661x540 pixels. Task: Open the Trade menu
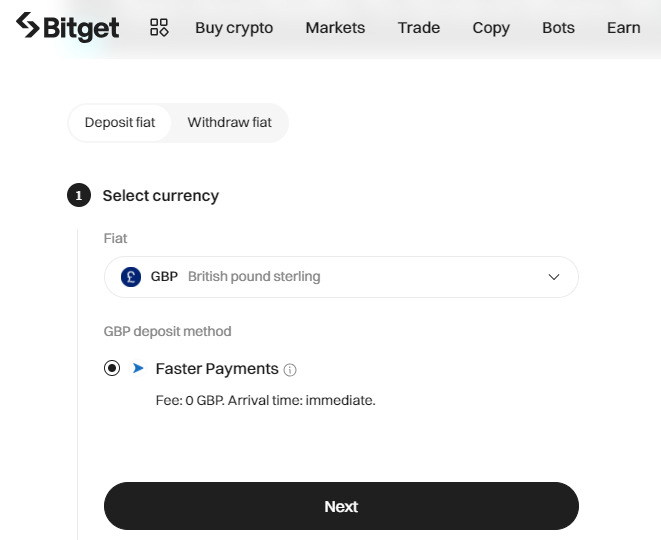coord(419,28)
